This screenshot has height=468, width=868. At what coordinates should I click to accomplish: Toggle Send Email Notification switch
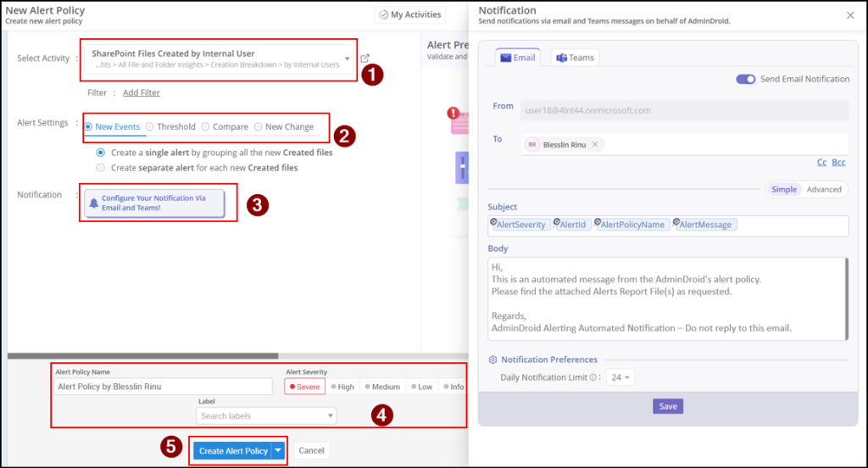pyautogui.click(x=745, y=79)
